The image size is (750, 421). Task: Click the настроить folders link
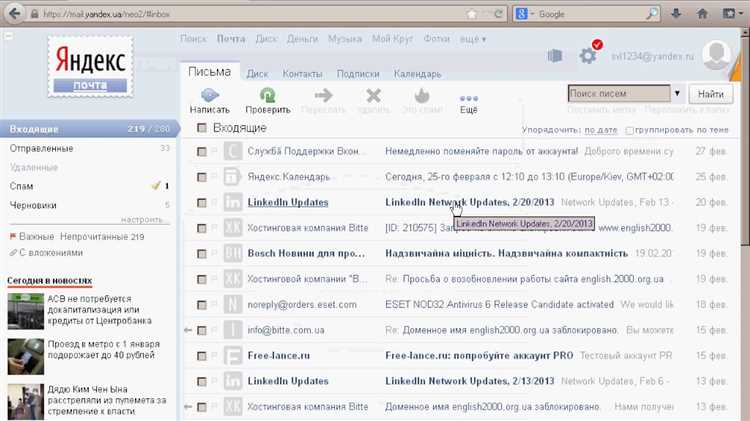point(141,219)
